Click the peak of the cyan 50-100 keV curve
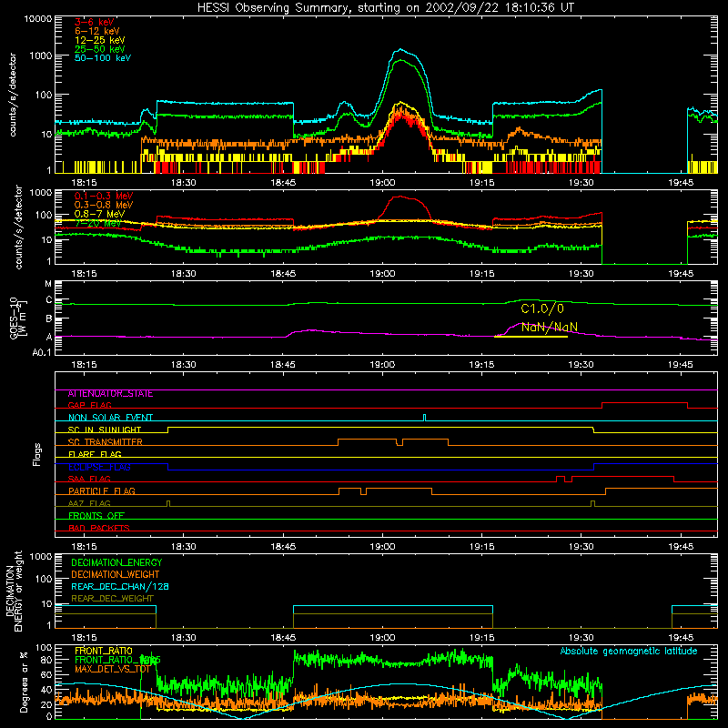 coord(400,49)
